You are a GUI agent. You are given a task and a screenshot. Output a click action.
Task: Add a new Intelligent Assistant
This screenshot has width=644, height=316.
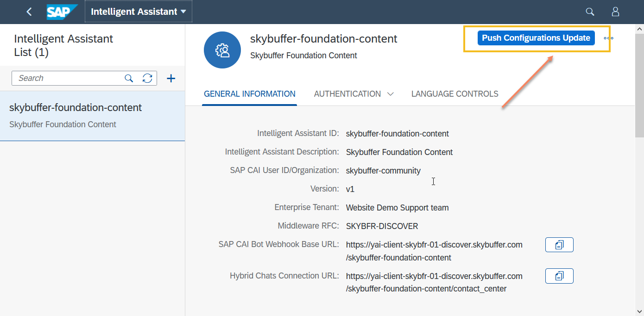click(171, 78)
